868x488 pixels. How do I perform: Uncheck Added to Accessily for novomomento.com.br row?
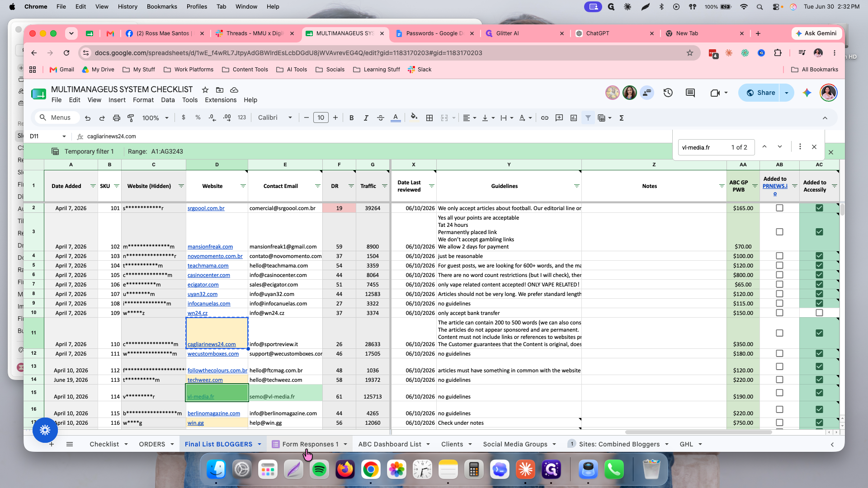819,256
